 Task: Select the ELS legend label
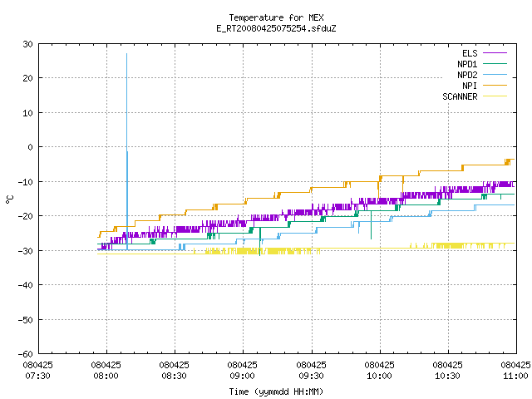tap(470, 53)
